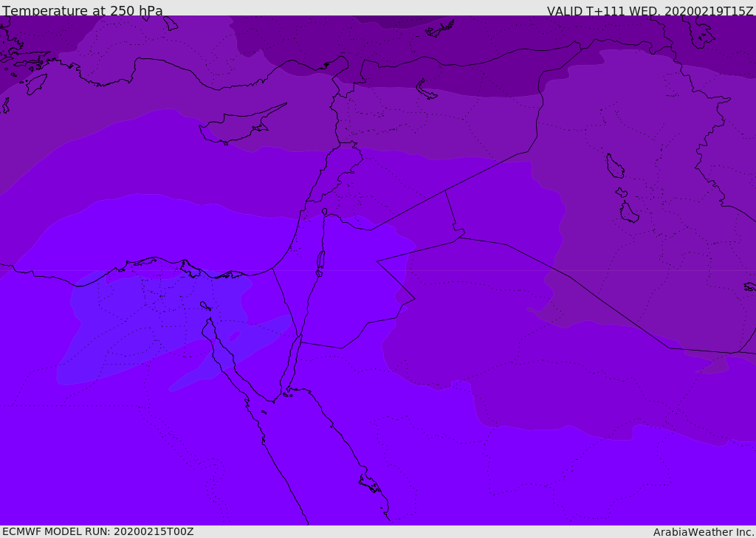Click the Great Bitter Lake on the Suez Canal
This screenshot has width=756, height=538.
205,306
